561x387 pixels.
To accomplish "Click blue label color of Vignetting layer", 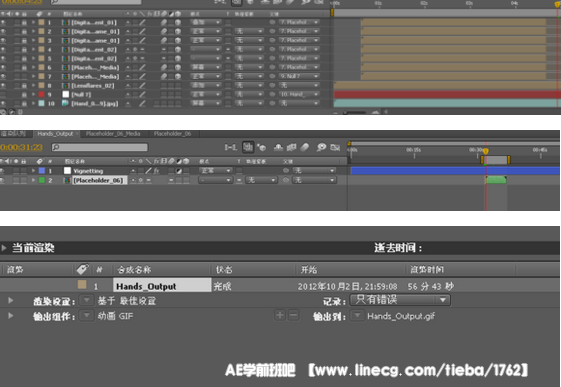I will tap(42, 171).
